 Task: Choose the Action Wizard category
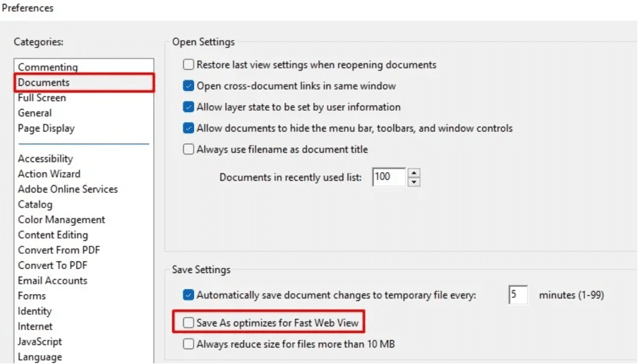pos(49,174)
